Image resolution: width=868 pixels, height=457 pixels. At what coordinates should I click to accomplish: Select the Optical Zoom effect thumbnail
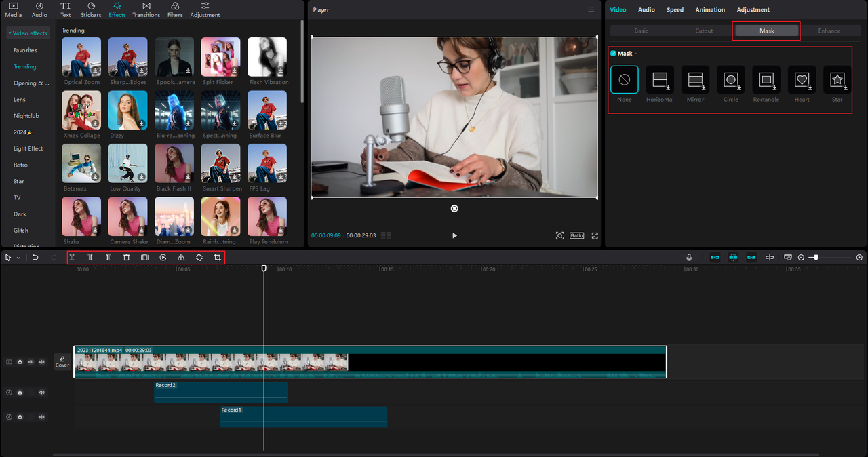81,57
